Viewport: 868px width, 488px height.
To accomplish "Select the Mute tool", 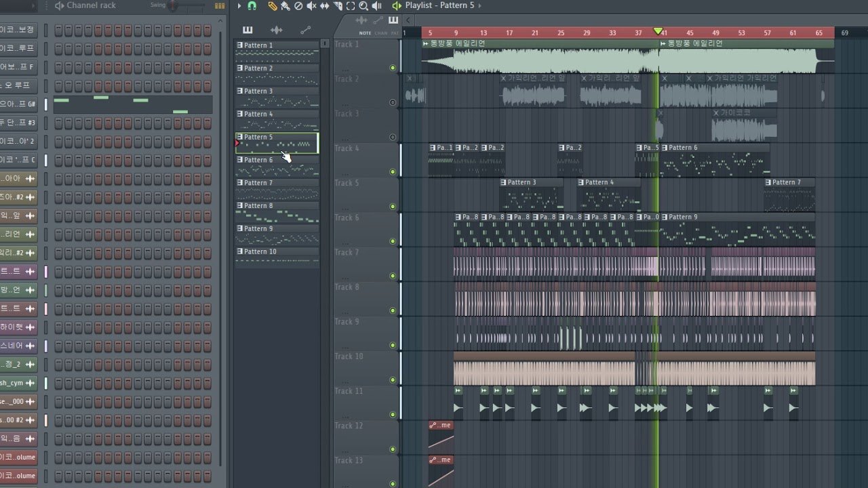I will pyautogui.click(x=311, y=5).
